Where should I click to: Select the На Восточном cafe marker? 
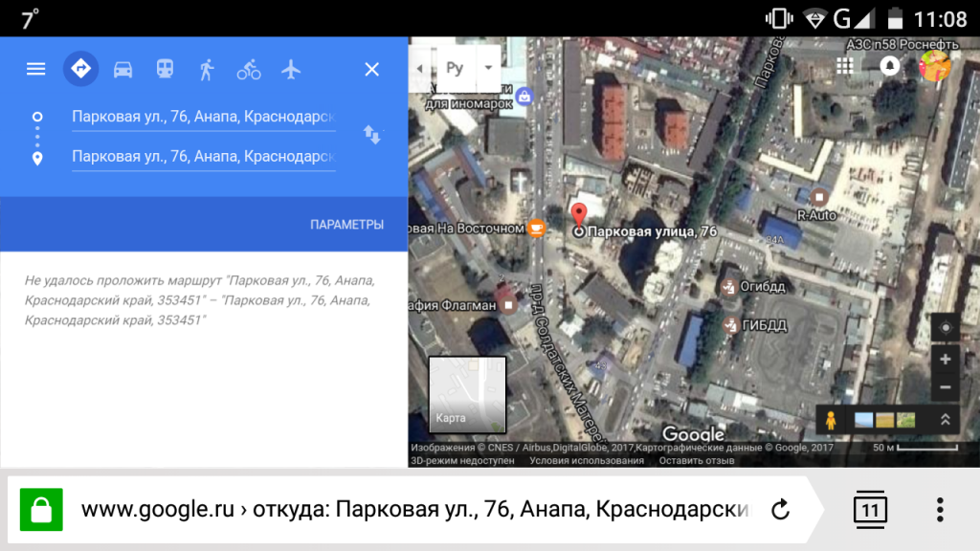pos(536,228)
